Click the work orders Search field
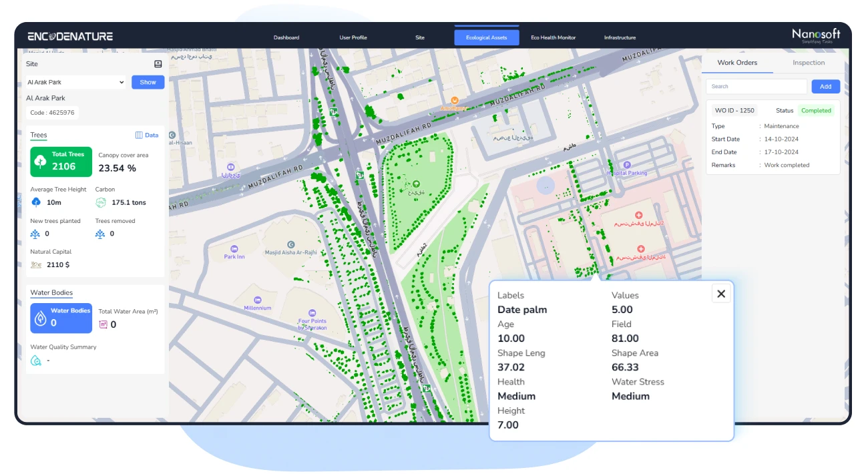 pos(755,86)
